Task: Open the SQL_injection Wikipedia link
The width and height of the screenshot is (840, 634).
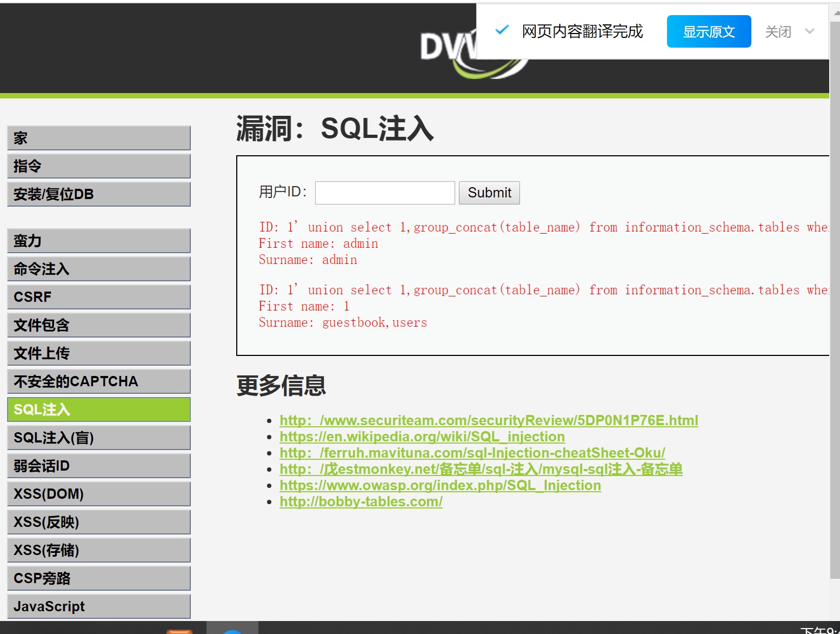Action: pos(422,437)
